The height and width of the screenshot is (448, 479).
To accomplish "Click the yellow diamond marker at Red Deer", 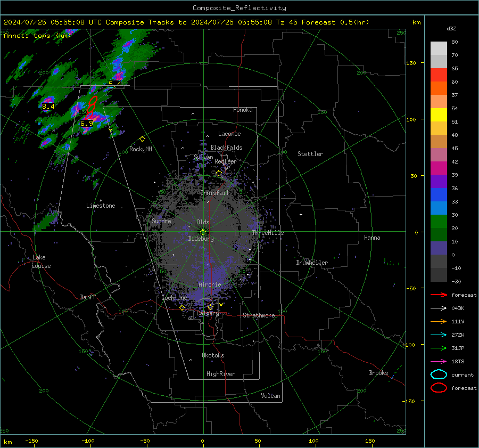I will [x=219, y=173].
